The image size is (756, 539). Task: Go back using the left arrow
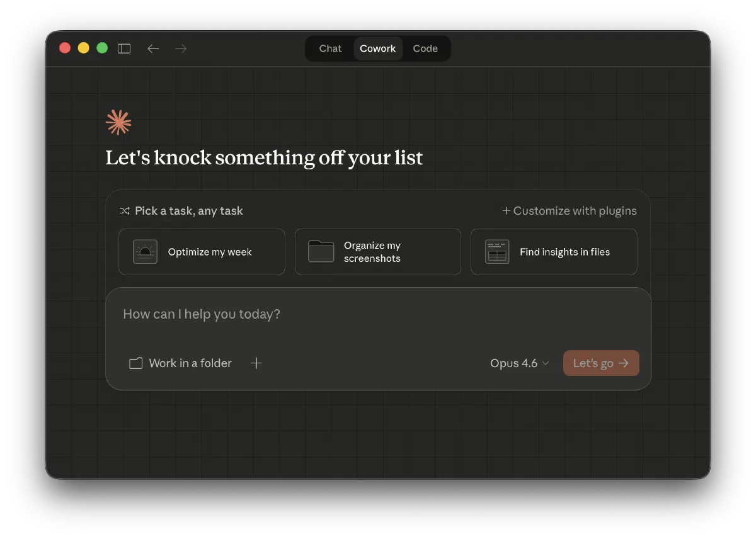pyautogui.click(x=153, y=48)
